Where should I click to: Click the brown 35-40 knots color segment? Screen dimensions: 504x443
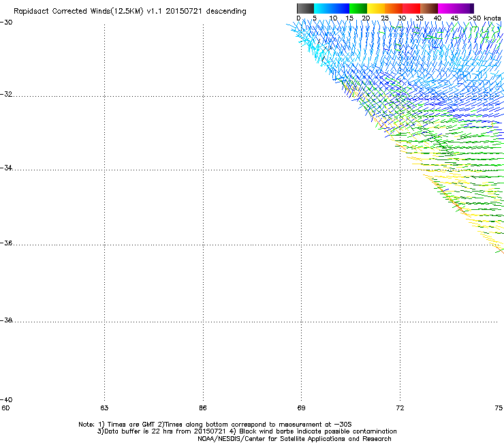coord(429,8)
